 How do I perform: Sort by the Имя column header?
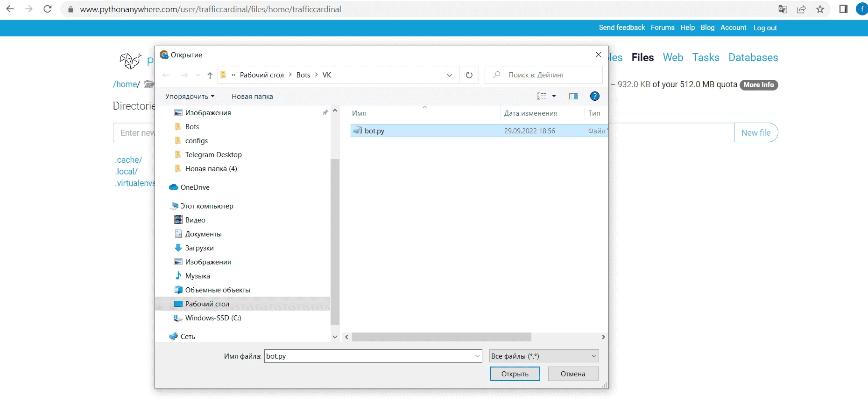pyautogui.click(x=359, y=113)
